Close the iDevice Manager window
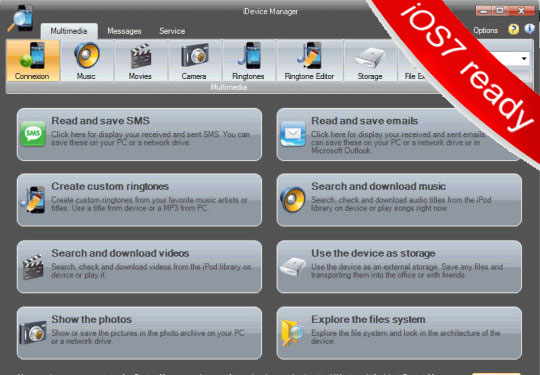Viewport: 540px width, 375px height. 521,11
